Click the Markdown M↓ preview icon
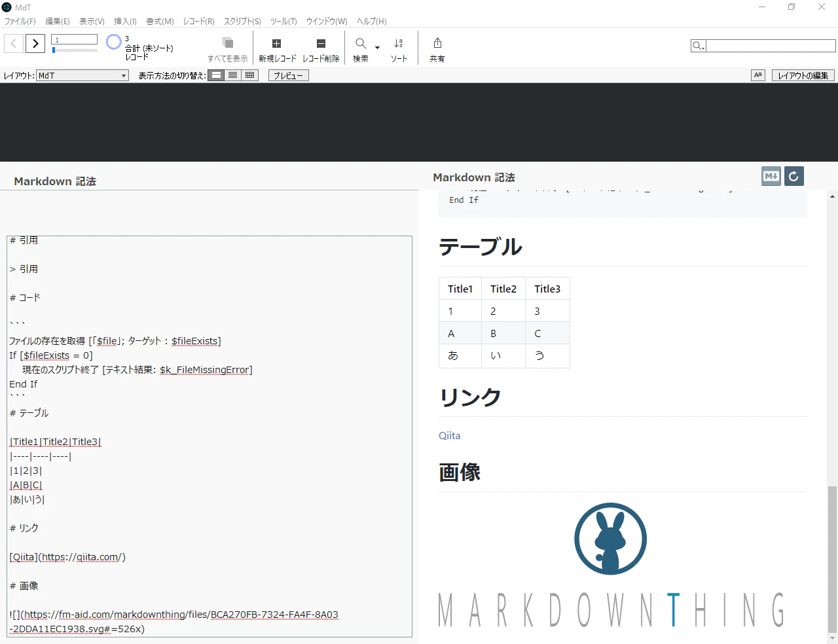 coord(771,176)
